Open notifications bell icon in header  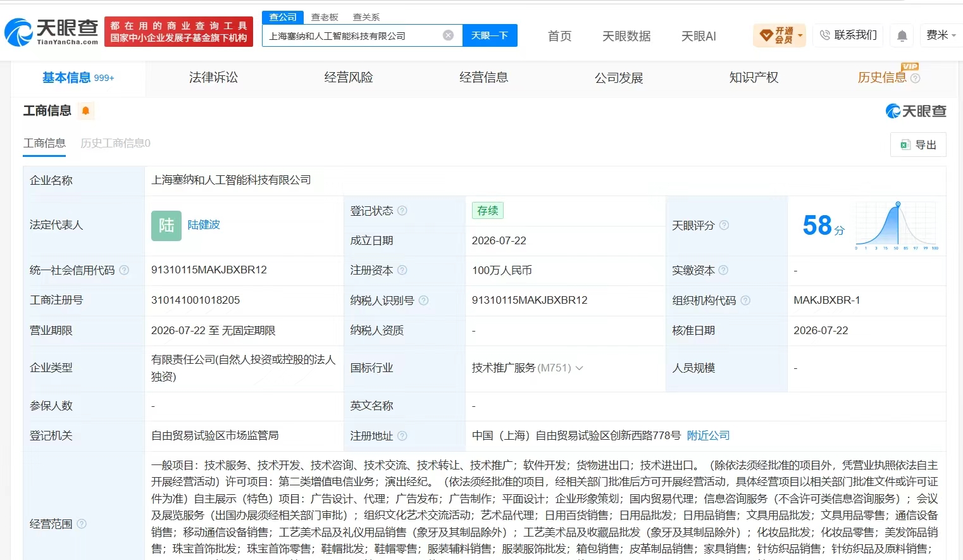pos(902,36)
